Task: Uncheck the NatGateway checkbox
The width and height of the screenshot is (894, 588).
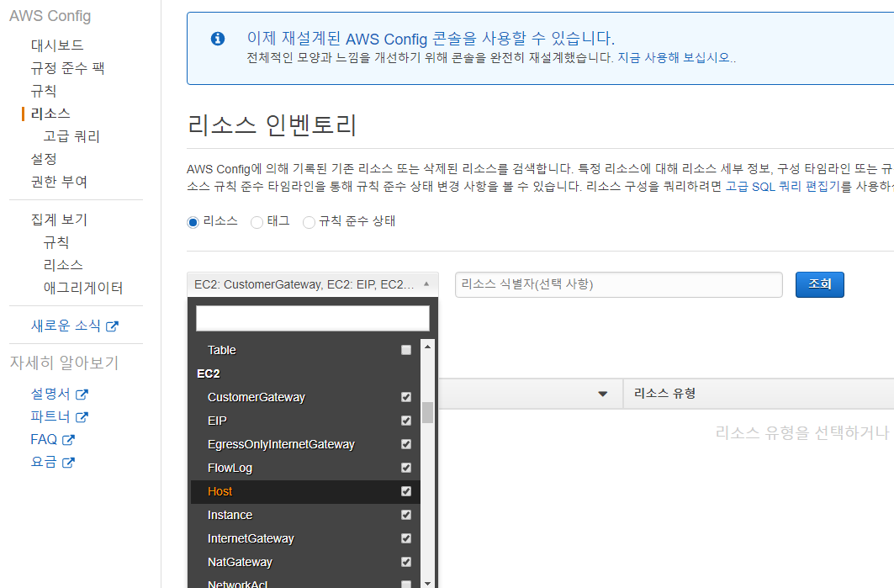Action: (x=406, y=562)
